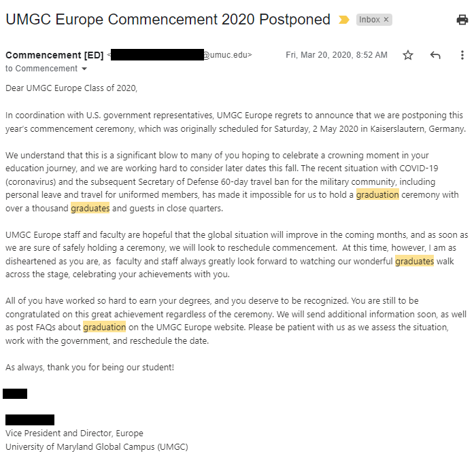Click 'University of Maryland Global Campus (UMGC)' text
The height and width of the screenshot is (460, 476).
coord(97,446)
